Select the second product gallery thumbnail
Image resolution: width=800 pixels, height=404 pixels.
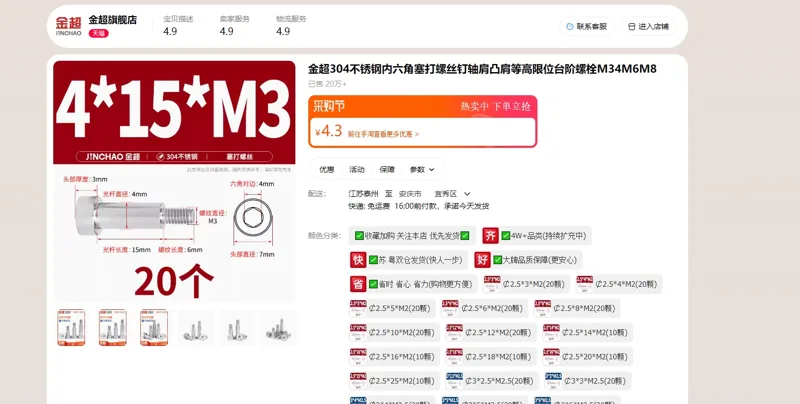[x=113, y=327]
